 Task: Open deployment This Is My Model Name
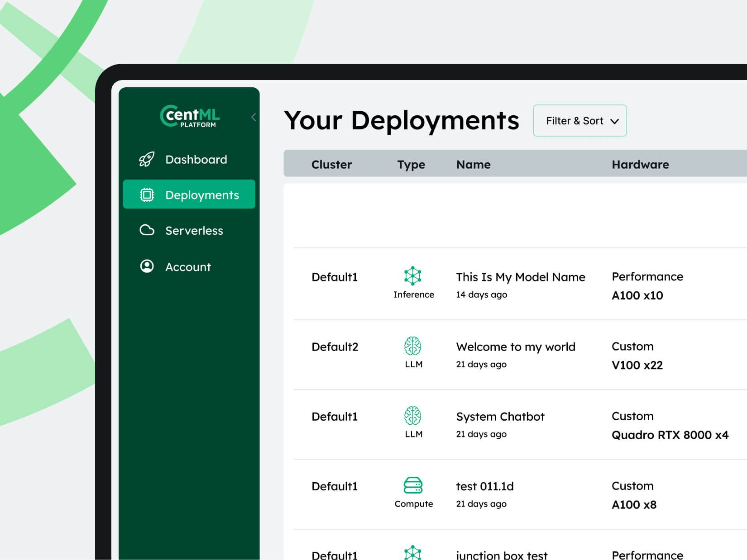click(x=521, y=277)
